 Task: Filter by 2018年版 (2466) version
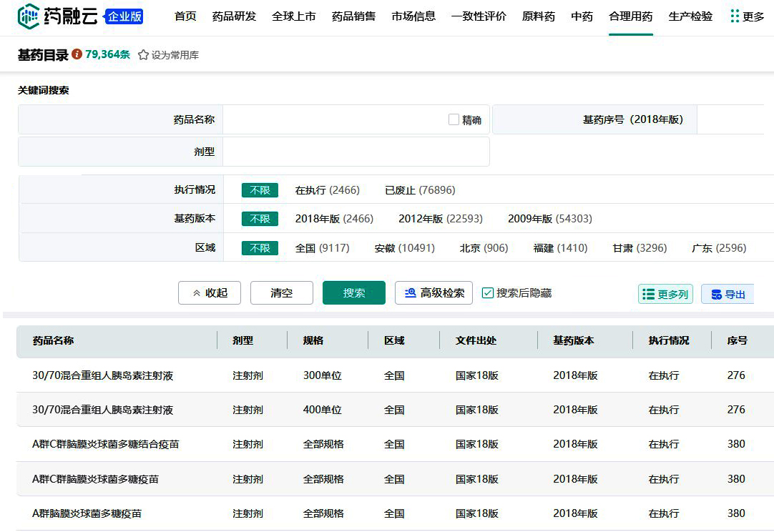pos(334,219)
